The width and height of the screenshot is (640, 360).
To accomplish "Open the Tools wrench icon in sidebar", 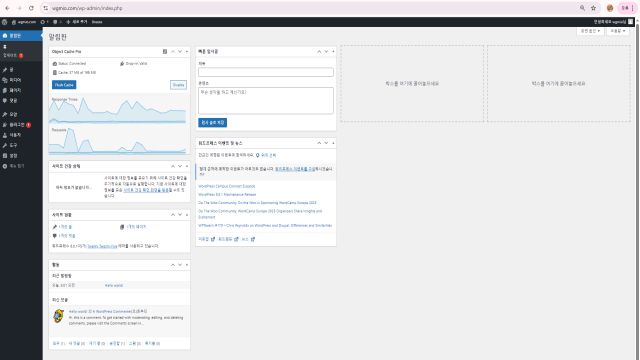I will tap(5, 145).
